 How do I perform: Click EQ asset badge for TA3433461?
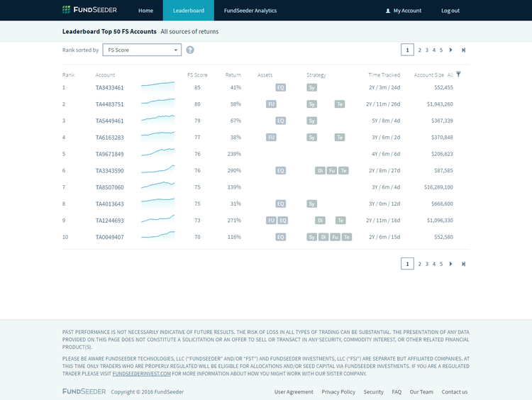click(281, 87)
